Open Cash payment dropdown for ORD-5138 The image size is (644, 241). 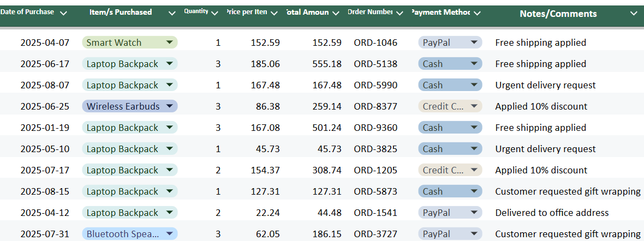pyautogui.click(x=474, y=64)
